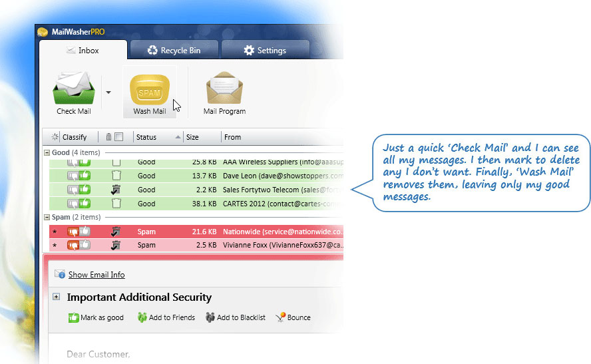Viewport: 591px width, 364px height.
Task: Click thumbs-down on Dave Leon row
Action: 73,176
